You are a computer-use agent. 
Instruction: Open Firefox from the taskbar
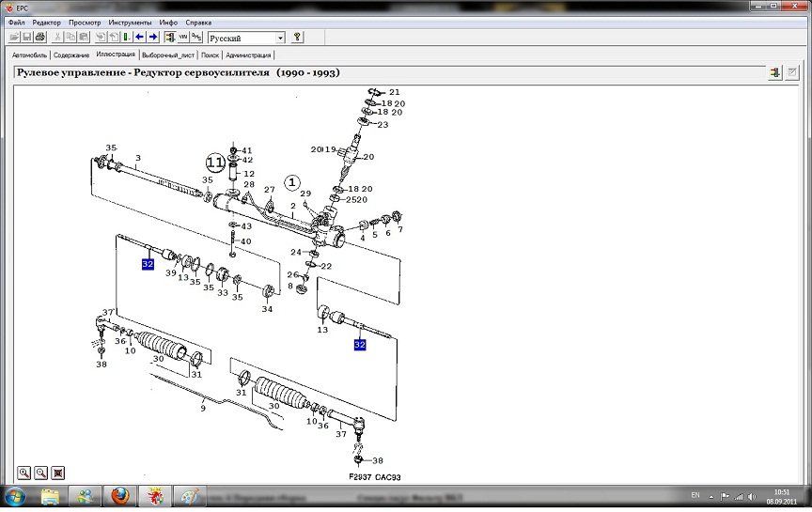click(x=118, y=496)
